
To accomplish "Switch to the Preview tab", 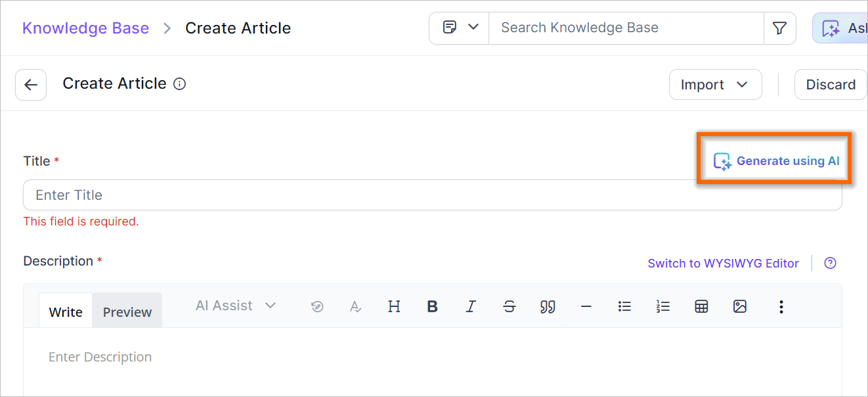I will click(127, 312).
